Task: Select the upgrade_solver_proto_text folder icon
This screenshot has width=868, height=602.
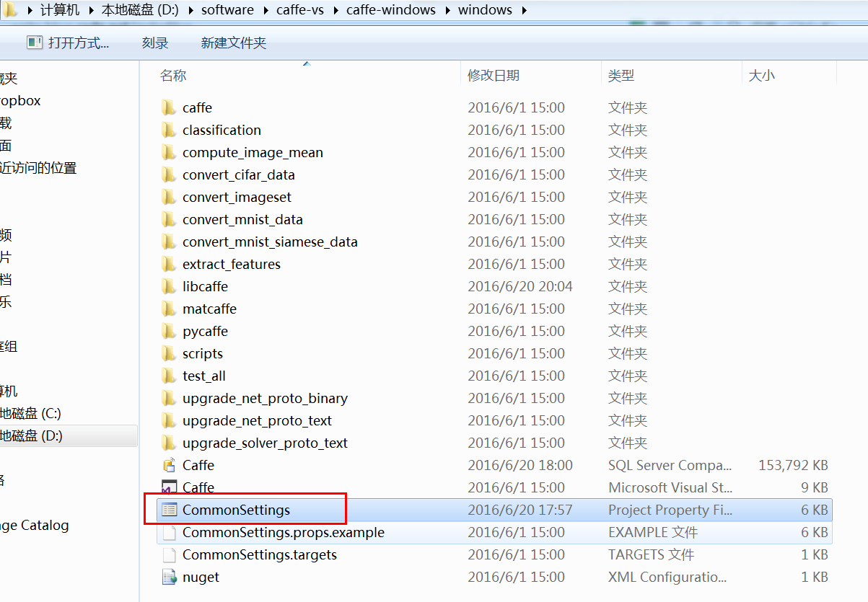Action: [x=169, y=443]
